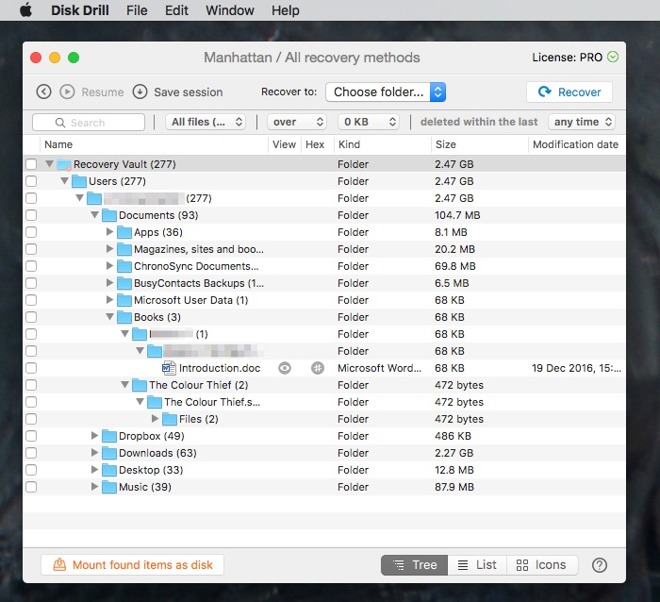
Task: Click the back arrow toolbar icon
Action: pyautogui.click(x=44, y=92)
